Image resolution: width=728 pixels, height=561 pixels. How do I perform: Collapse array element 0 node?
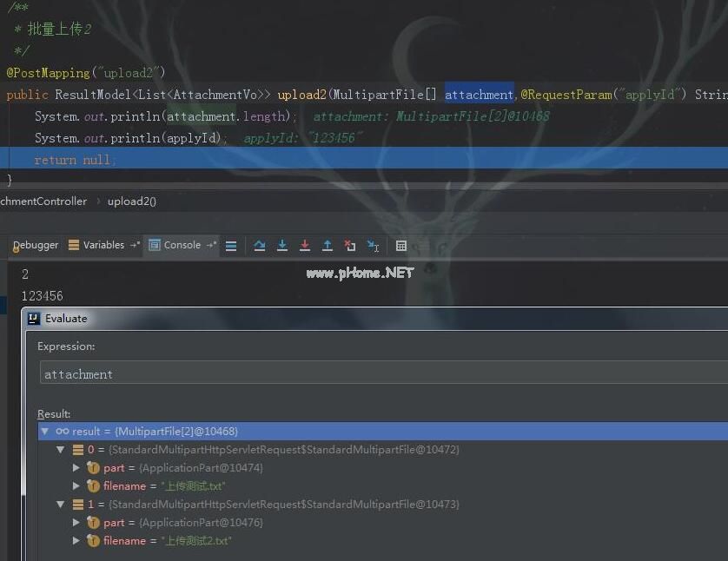[x=61, y=450]
